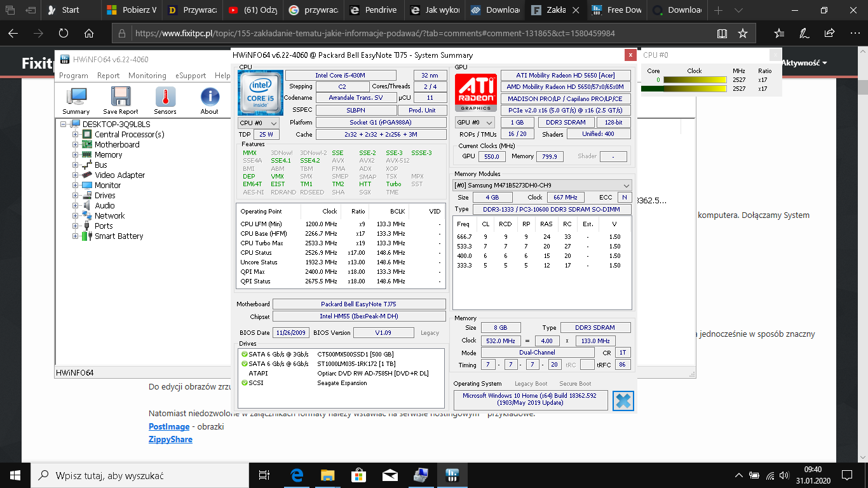Viewport: 868px width, 488px height.
Task: Click the Windows search box
Action: point(140,475)
